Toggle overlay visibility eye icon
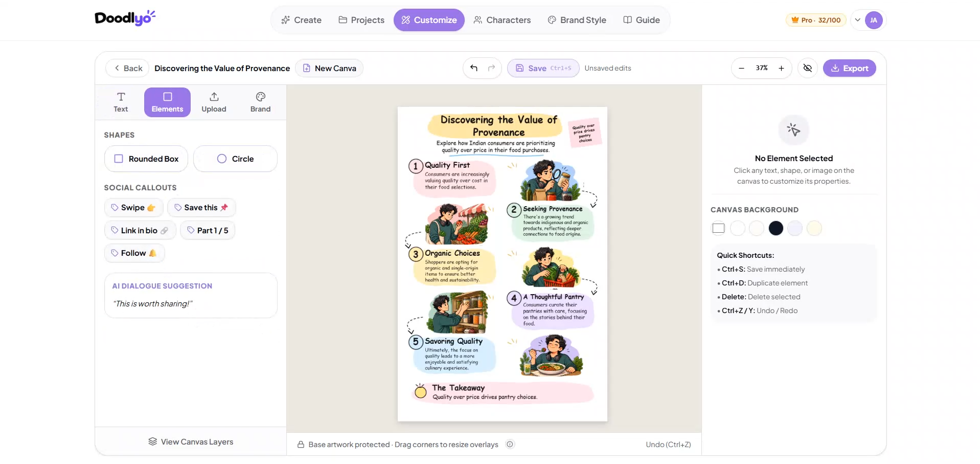This screenshot has height=464, width=980. click(x=808, y=68)
